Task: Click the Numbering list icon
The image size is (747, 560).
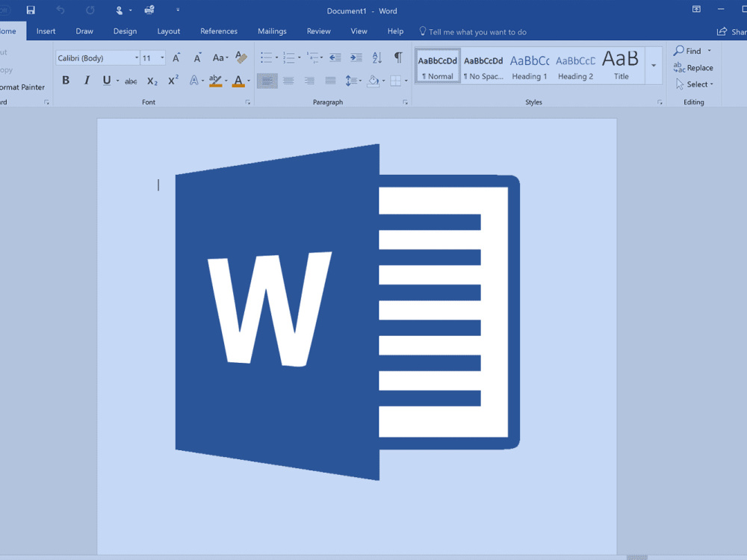Action: point(288,57)
